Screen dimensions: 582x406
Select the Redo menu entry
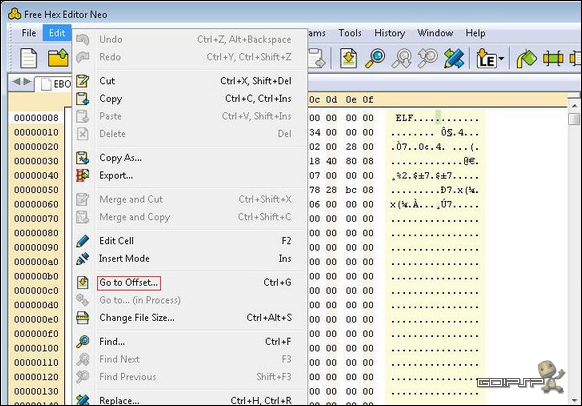(189, 57)
